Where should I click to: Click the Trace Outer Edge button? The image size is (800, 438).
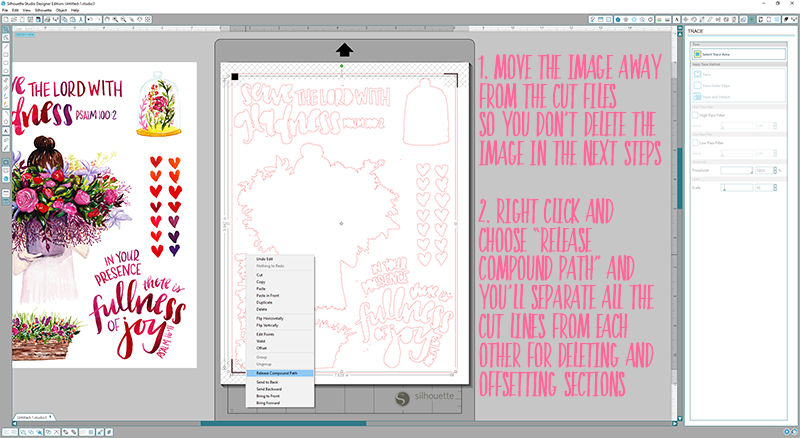(x=712, y=86)
